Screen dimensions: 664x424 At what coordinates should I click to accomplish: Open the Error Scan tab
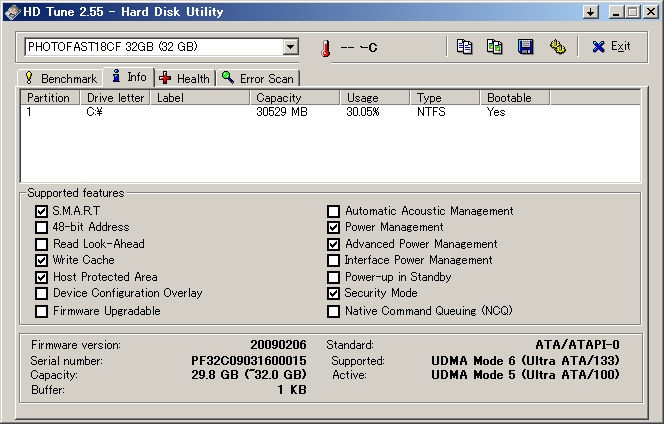(259, 78)
